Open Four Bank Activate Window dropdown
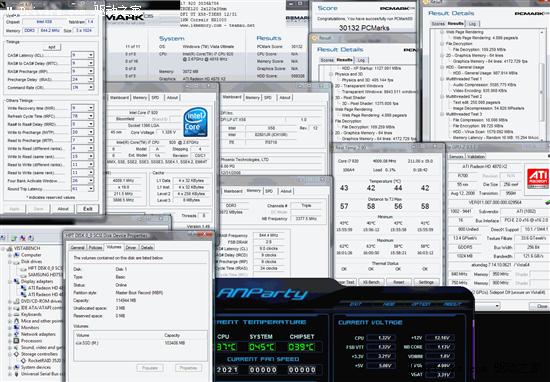This screenshot has width=550, height=382. point(83,181)
